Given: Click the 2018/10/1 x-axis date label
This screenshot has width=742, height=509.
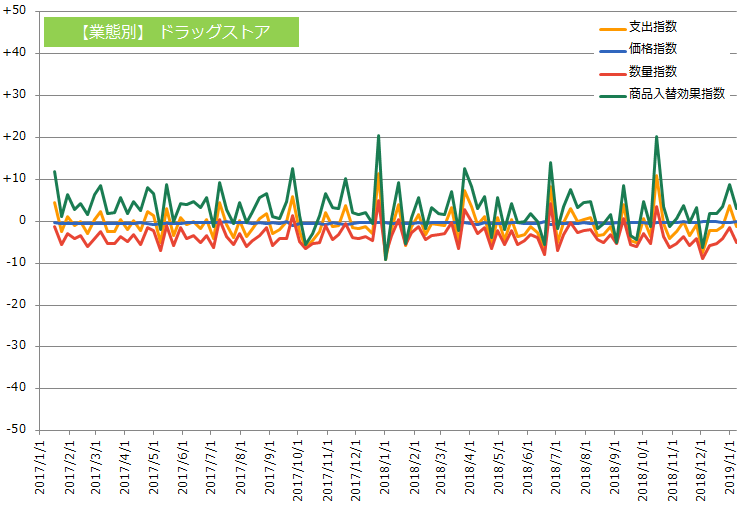Looking at the screenshot, I should point(644,471).
